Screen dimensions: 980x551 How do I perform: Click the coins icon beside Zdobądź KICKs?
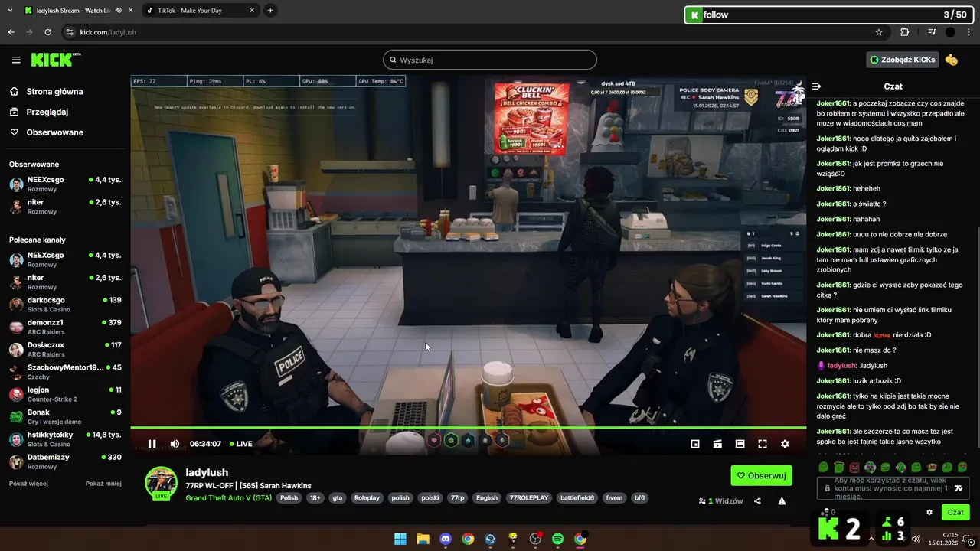pos(951,60)
